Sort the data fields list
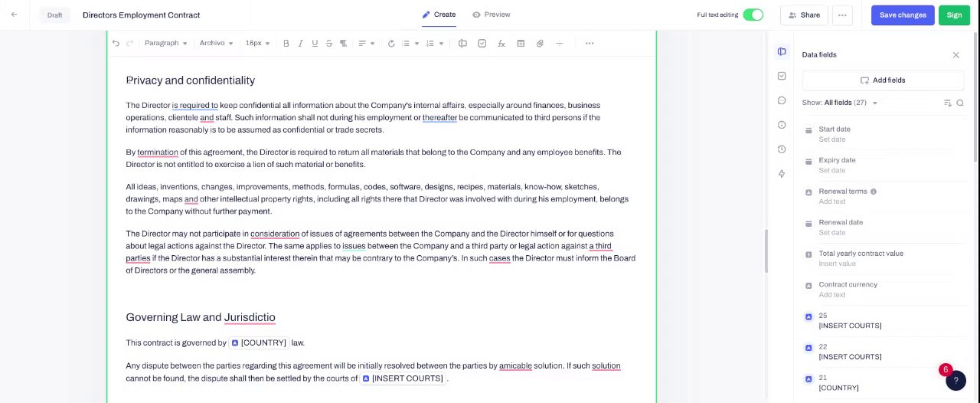Viewport: 980px width, 403px height. (x=948, y=103)
